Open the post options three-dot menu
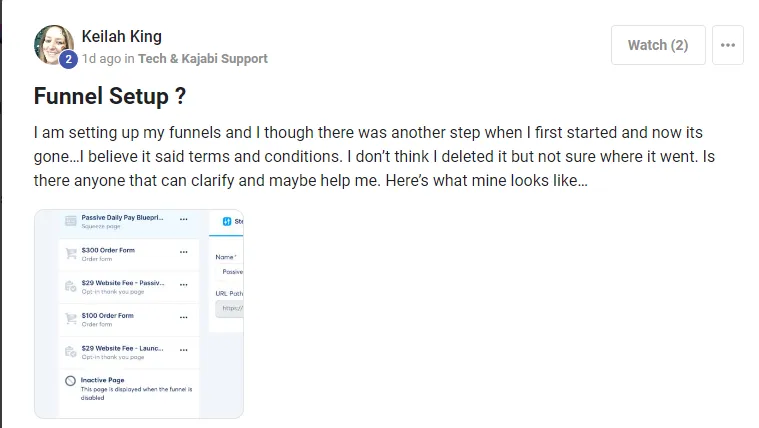 click(x=728, y=45)
